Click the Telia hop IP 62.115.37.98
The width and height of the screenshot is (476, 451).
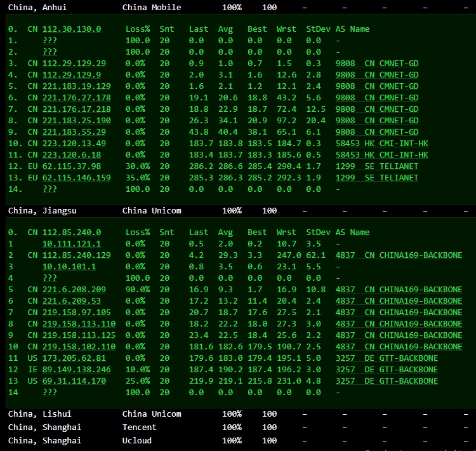72,166
